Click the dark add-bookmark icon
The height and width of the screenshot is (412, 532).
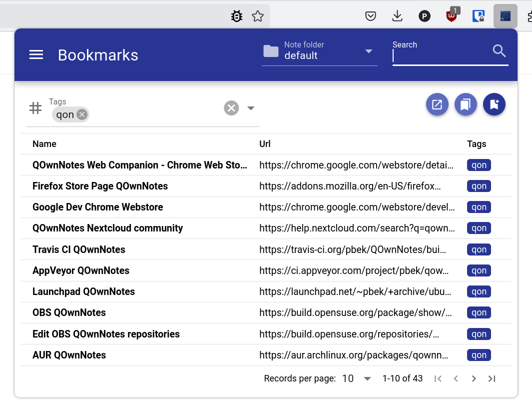pos(494,104)
